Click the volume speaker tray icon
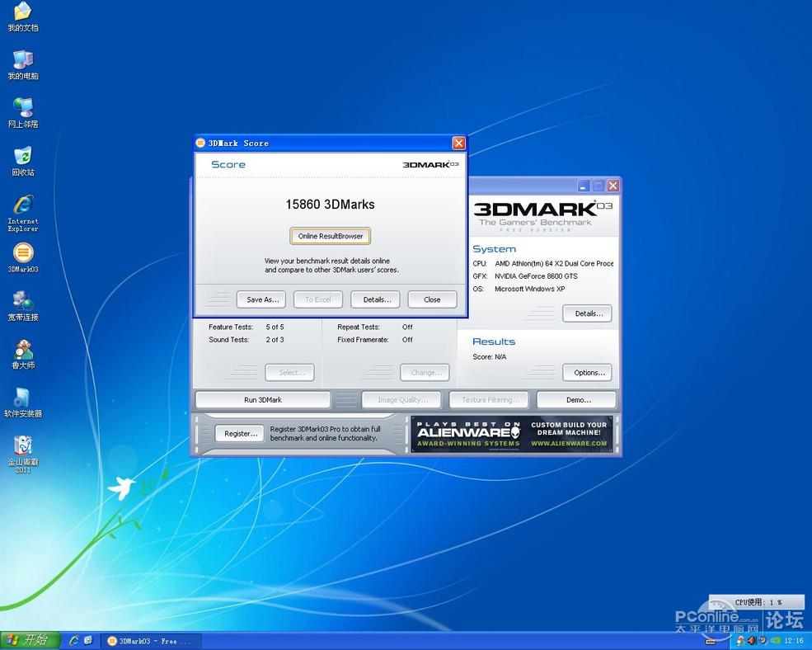 752,641
